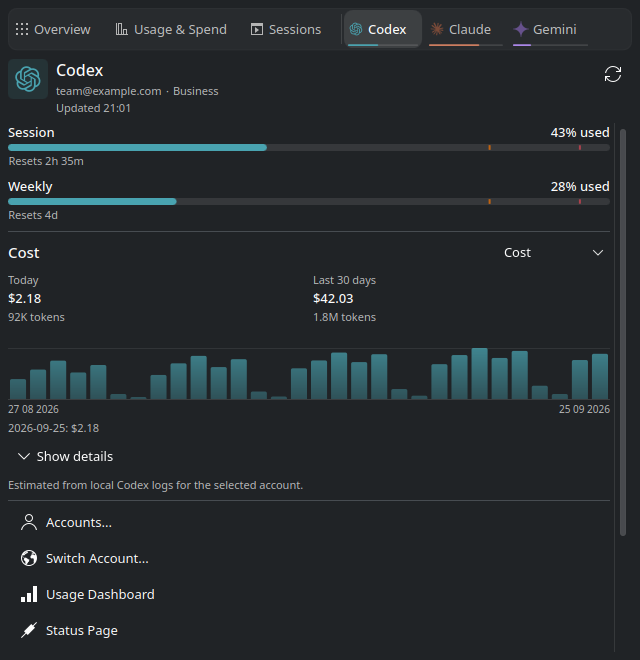Open Accounts... menu entry
Screen dimensions: 640x660
(309, 522)
